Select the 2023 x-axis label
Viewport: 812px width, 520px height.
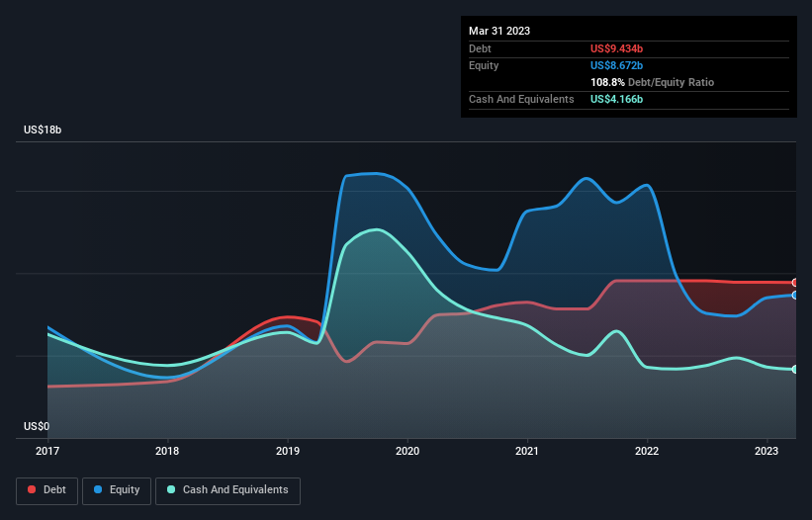coord(767,451)
